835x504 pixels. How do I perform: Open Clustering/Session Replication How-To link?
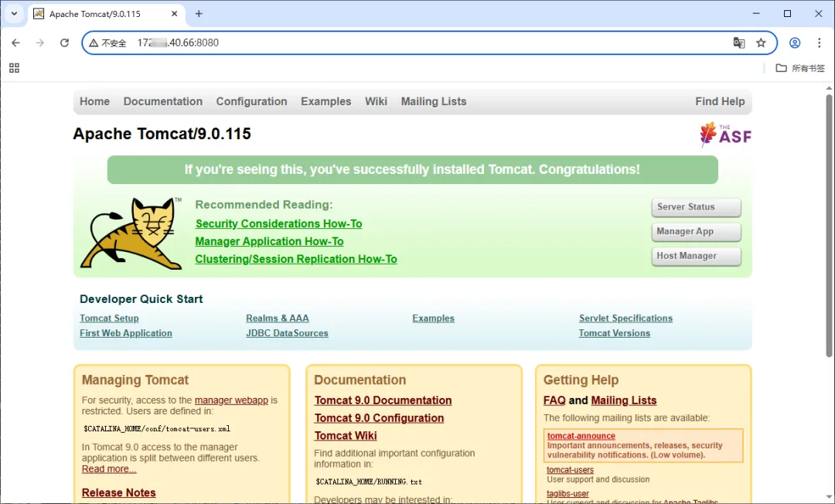click(296, 259)
